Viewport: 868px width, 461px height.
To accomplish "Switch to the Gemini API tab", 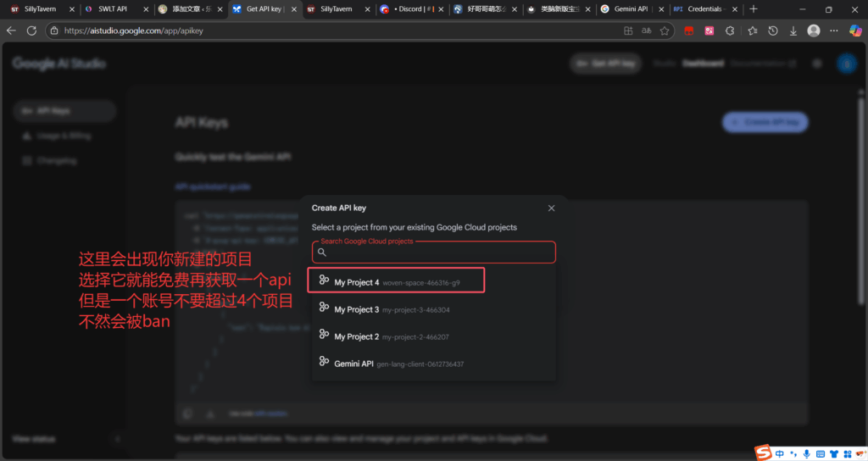I will (x=629, y=9).
